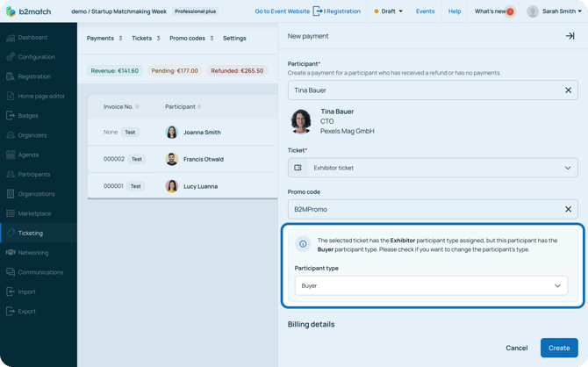Viewport: 588px width, 367px height.
Task: Open the Dashboard sidebar icon
Action: 11,38
